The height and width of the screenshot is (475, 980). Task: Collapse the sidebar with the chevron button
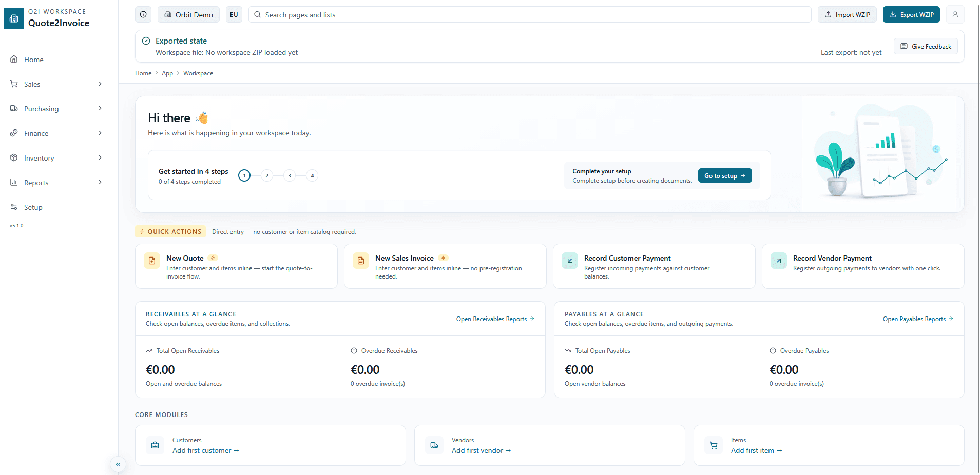(x=118, y=464)
